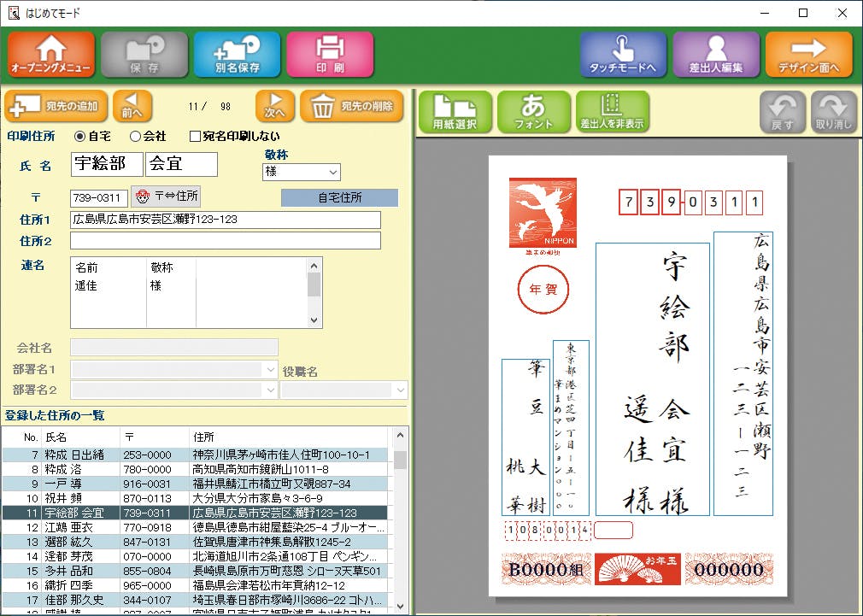Click the 印刷 (Print) button
Viewport: 863px width, 616px height.
click(330, 55)
